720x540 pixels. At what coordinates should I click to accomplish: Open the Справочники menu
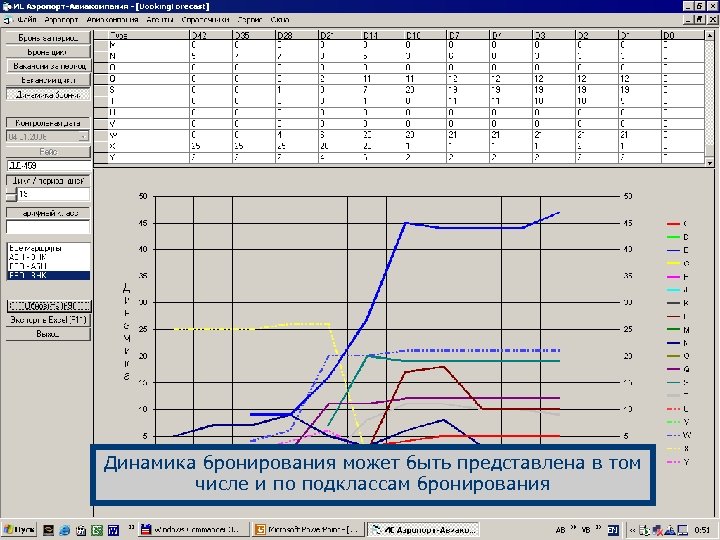pyautogui.click(x=205, y=20)
